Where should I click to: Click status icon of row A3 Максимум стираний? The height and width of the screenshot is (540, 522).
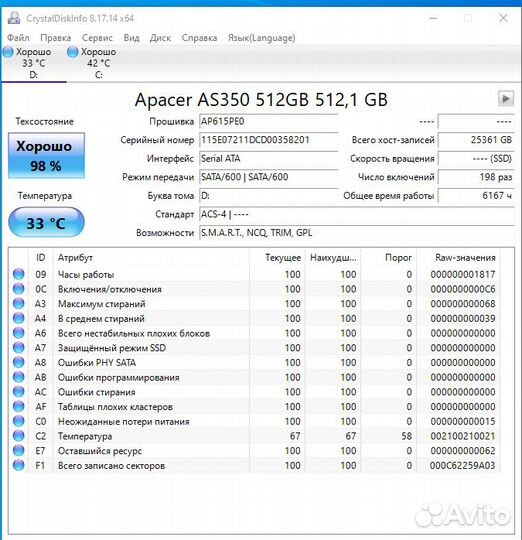(19, 304)
